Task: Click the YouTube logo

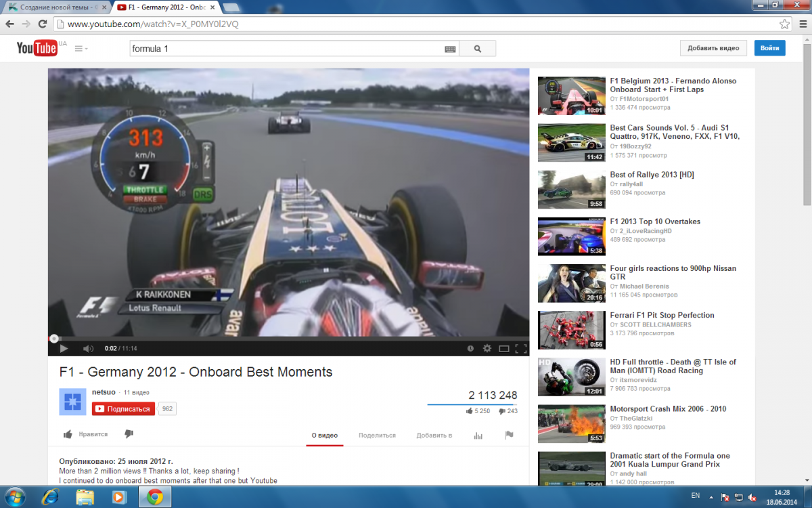Action: [38, 48]
